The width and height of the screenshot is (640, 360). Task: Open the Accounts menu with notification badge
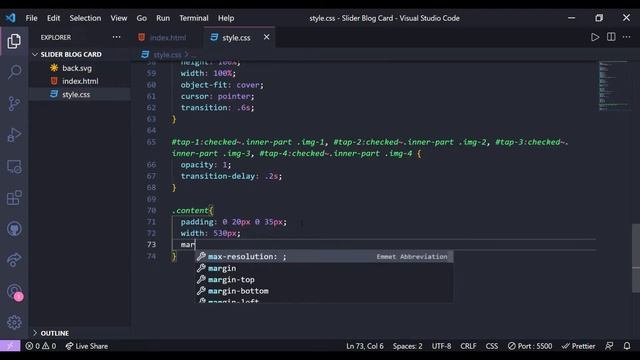tap(15, 292)
